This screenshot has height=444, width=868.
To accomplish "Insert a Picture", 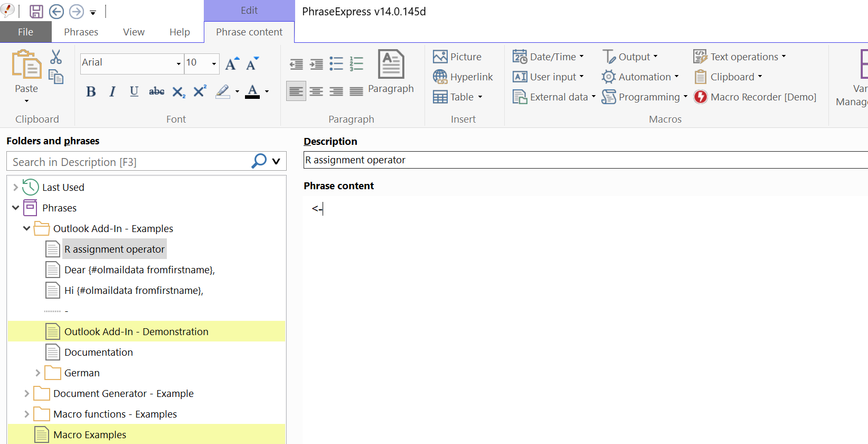I will 457,57.
